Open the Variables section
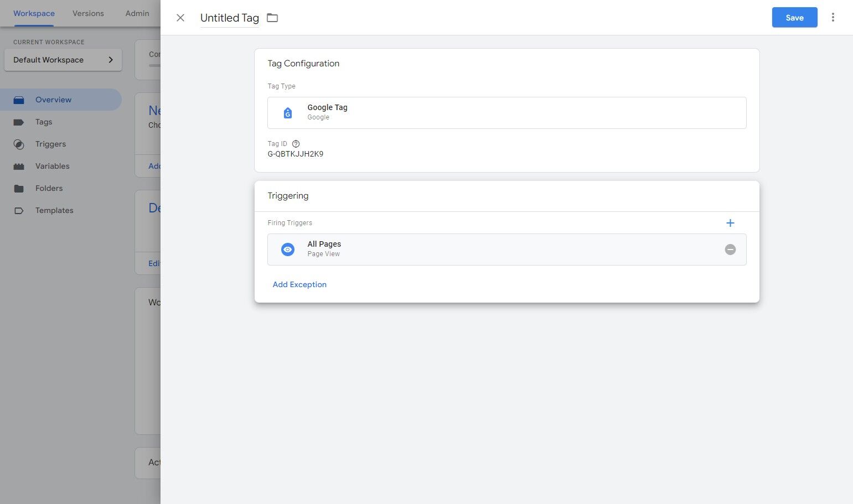853x504 pixels. [52, 166]
